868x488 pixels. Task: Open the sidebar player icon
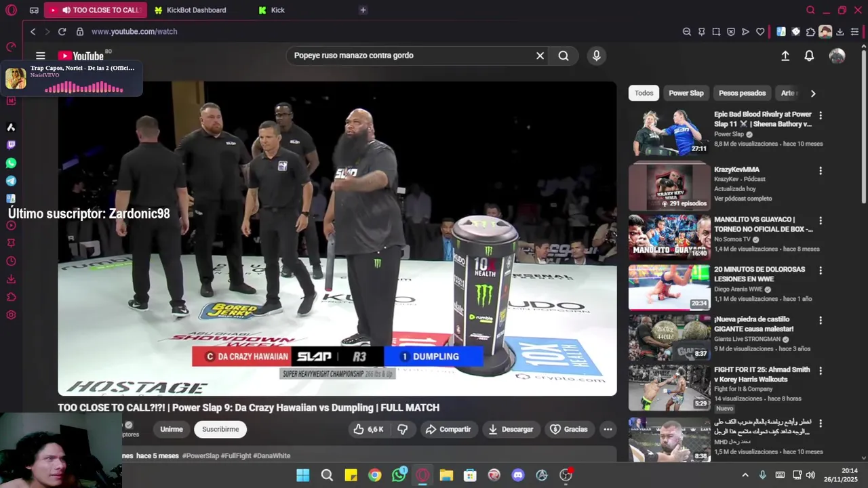pos(11,226)
